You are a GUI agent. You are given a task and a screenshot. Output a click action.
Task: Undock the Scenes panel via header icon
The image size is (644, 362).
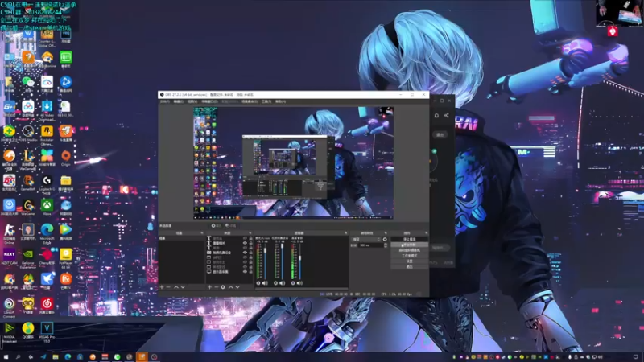pyautogui.click(x=202, y=233)
